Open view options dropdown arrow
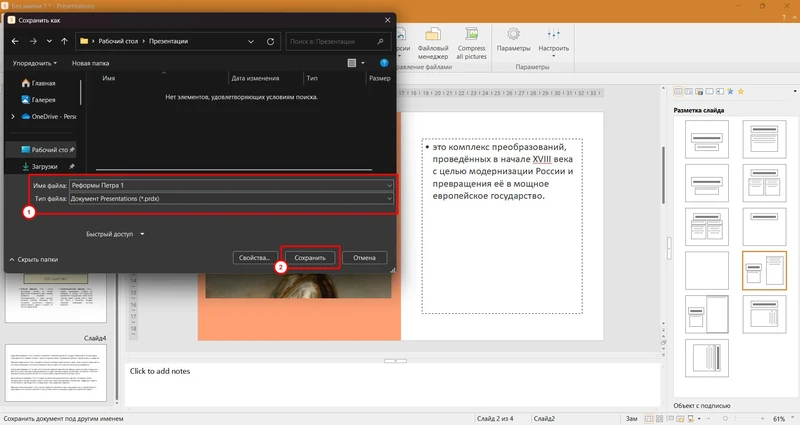This screenshot has height=425, width=800. (363, 63)
